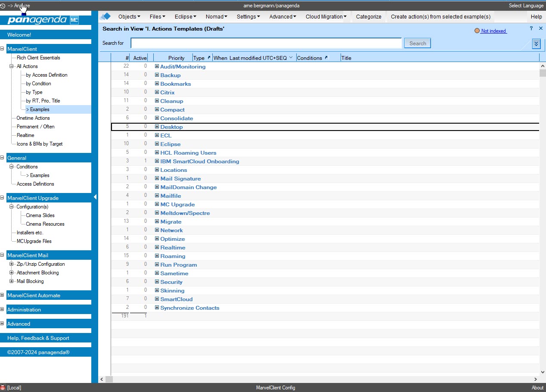Collapse the MarvelClient sidebar section
The height and width of the screenshot is (392, 546).
[2, 49]
